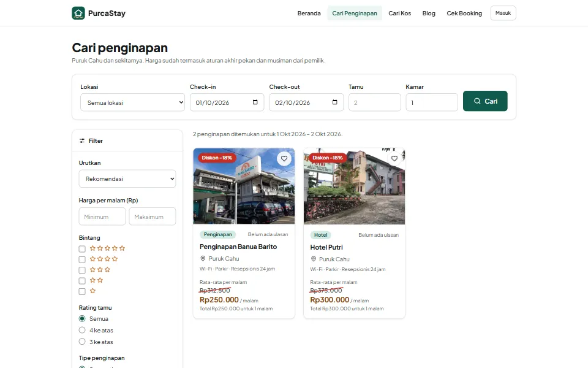Click the 'Tipe penginapan' filter heading
The height and width of the screenshot is (368, 588).
coord(102,358)
